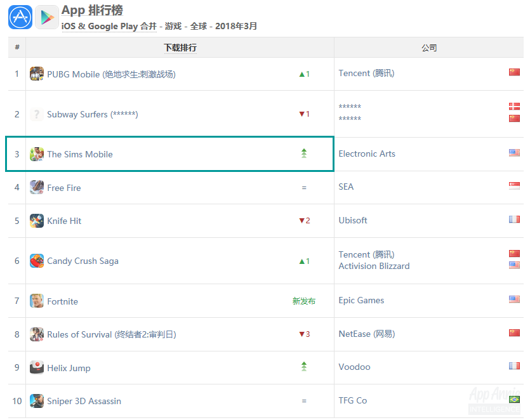
Task: Open the Electronic Arts company link
Action: [367, 154]
